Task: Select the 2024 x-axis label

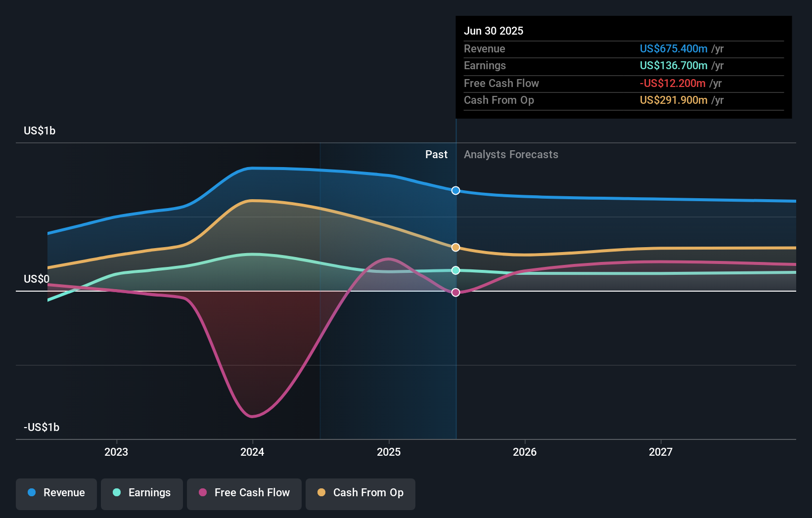Action: tap(252, 452)
